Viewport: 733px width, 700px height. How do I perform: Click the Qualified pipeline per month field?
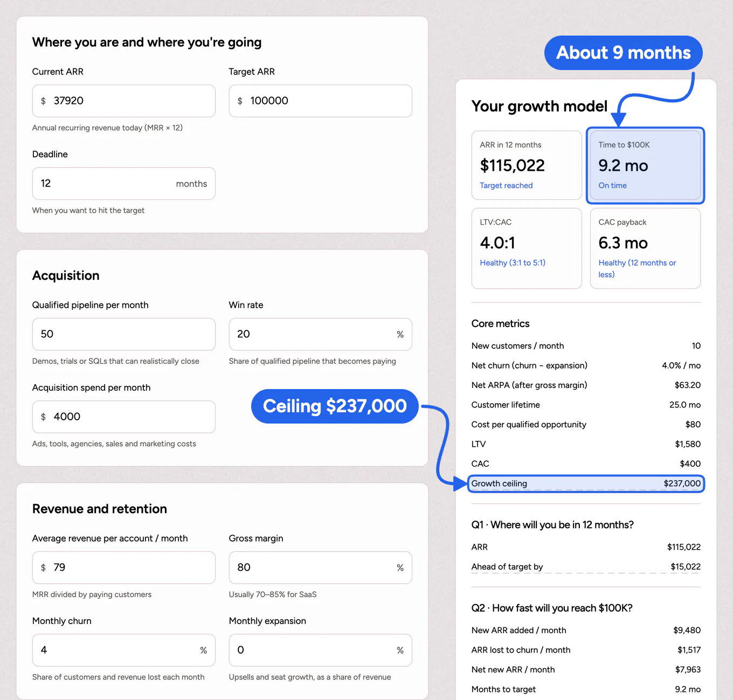click(123, 334)
